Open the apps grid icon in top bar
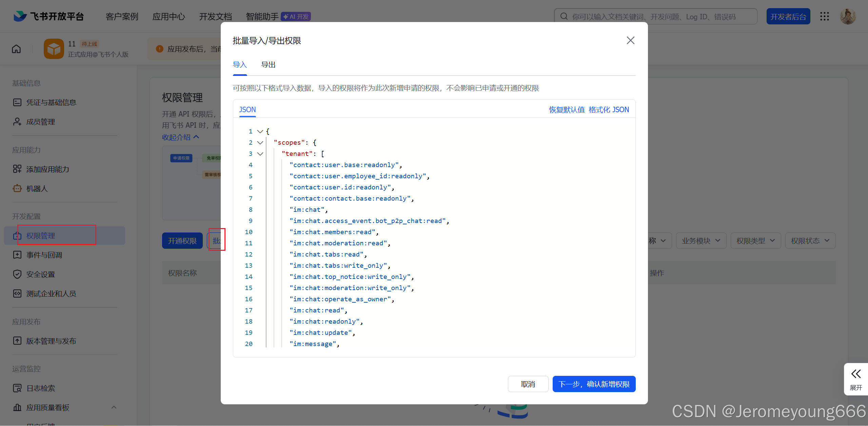Viewport: 868px width, 426px height. coord(825,16)
